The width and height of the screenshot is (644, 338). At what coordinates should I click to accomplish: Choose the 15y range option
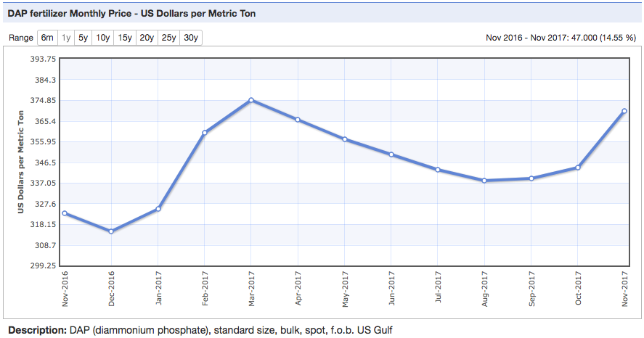point(125,38)
